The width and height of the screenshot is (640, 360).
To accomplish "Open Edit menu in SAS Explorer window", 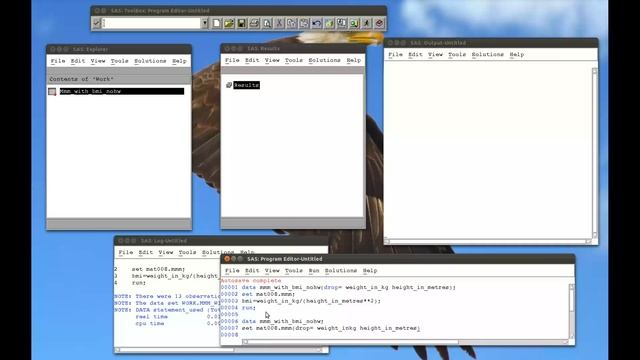I will coord(78,61).
